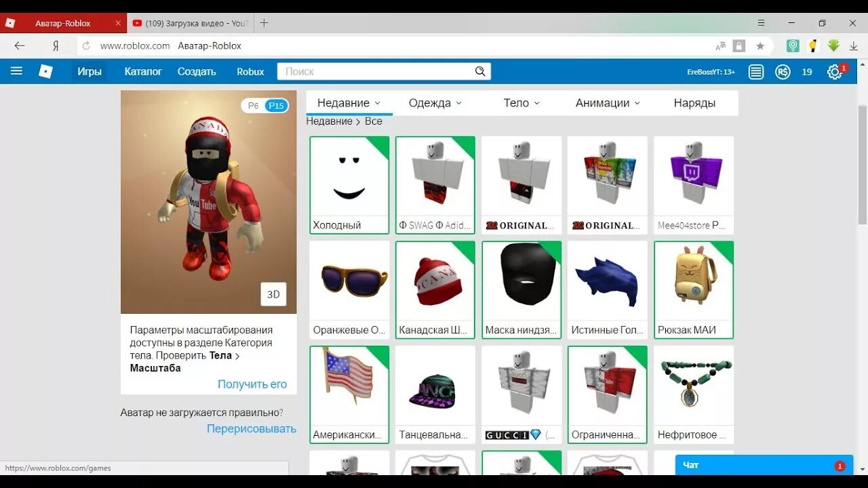The width and height of the screenshot is (868, 488).
Task: Click the Roblox search input field
Action: tap(377, 71)
